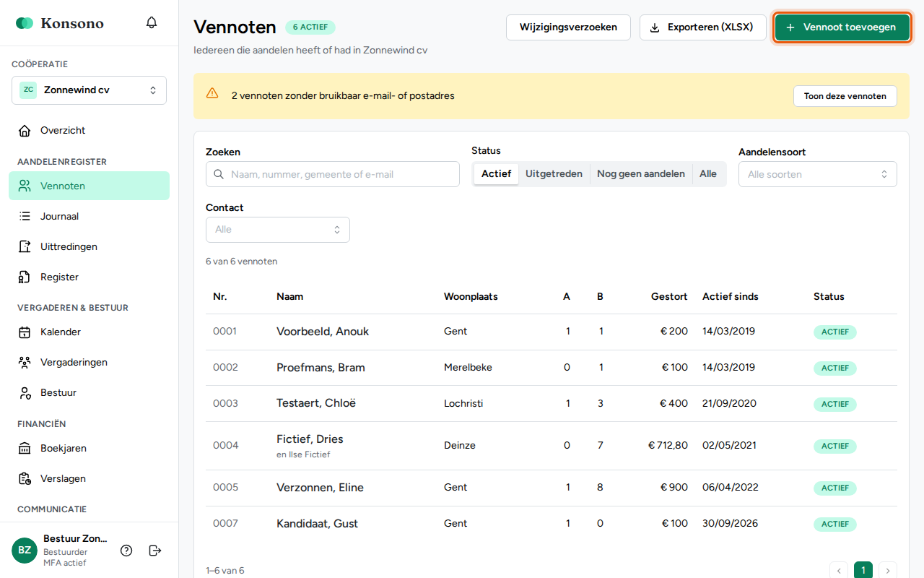
Task: Click the Vennoot toevoegen button
Action: coord(842,27)
